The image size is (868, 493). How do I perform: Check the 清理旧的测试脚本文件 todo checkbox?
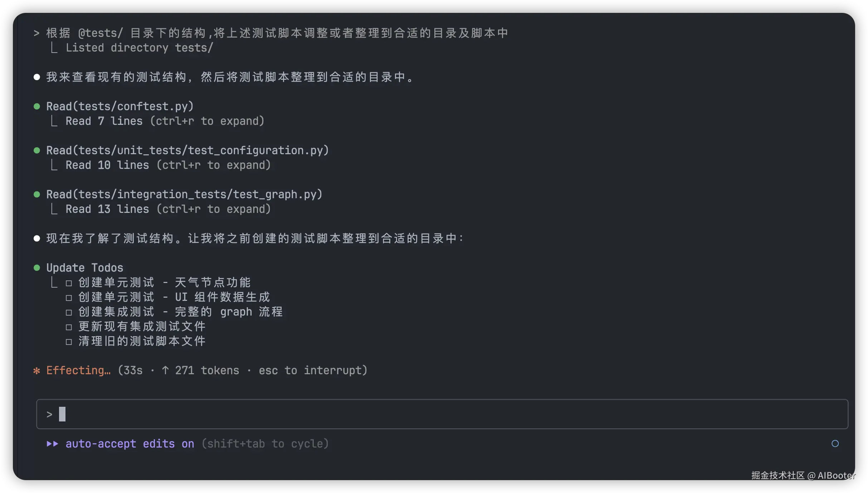(x=69, y=342)
